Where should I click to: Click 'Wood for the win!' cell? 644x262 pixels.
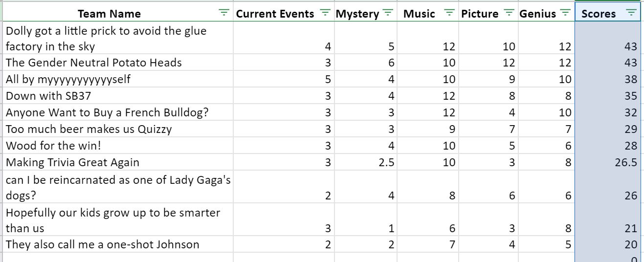118,146
